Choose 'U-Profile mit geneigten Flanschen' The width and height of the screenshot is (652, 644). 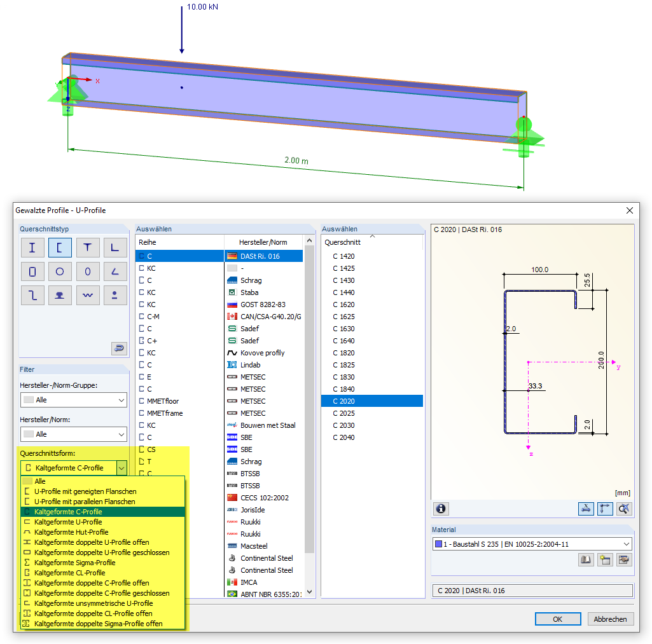click(102, 491)
